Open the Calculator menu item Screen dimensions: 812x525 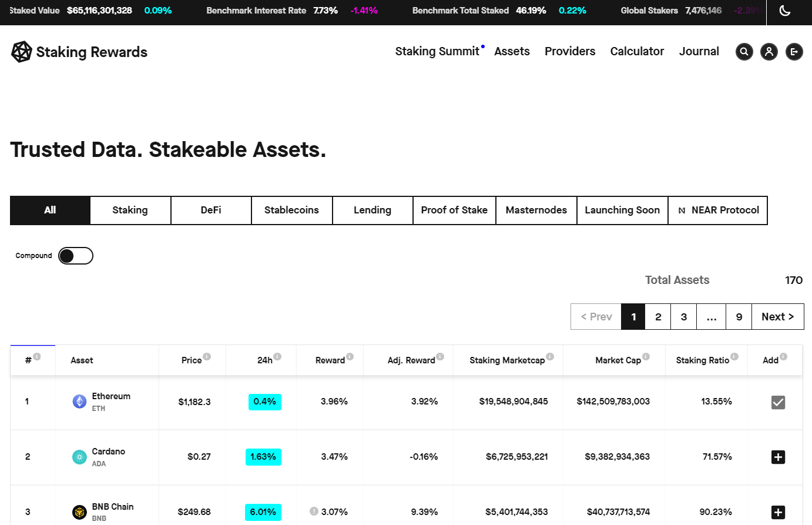coord(637,52)
